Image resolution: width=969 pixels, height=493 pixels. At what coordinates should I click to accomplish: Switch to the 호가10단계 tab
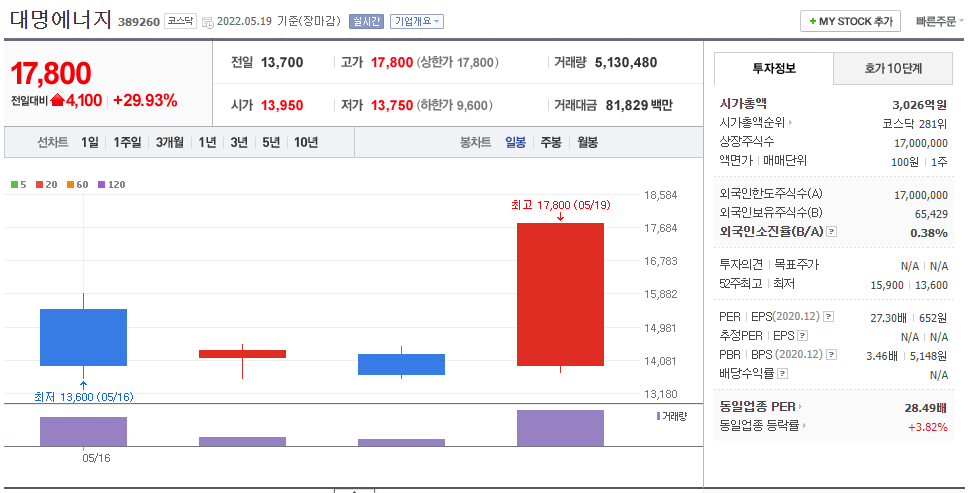(x=893, y=69)
